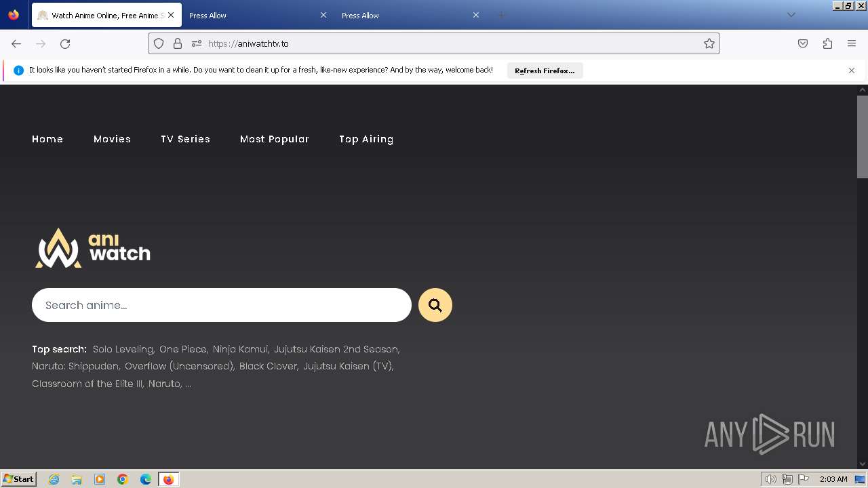Click the yellow search magnifier button
The image size is (868, 488).
pyautogui.click(x=435, y=305)
